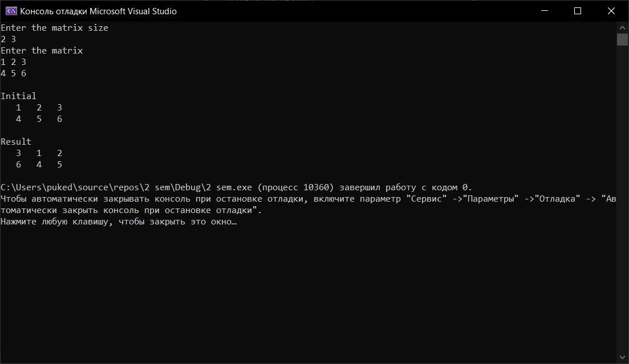Click the "2 3" matrix size input line
Viewport: 629px width, 364px height.
tap(9, 39)
